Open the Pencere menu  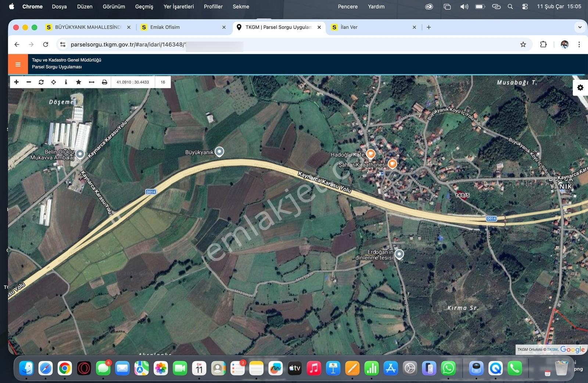click(348, 7)
